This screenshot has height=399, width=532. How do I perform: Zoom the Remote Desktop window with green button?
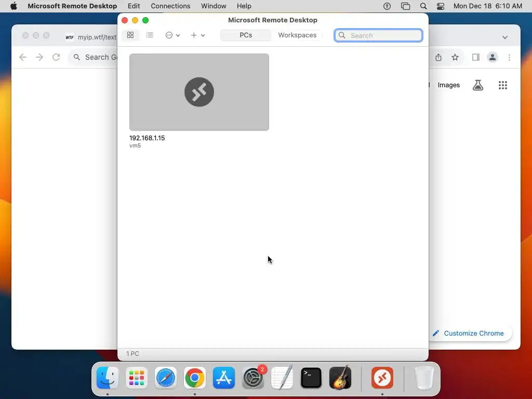145,20
